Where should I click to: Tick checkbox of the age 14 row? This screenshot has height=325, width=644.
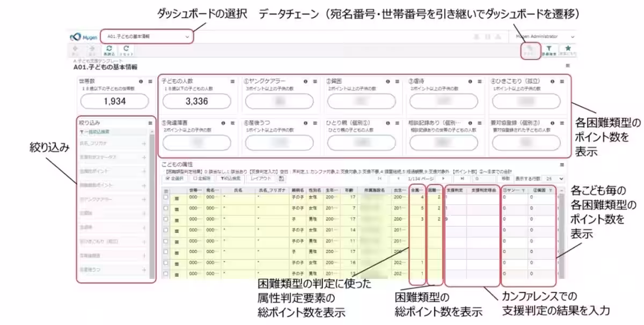point(166,230)
